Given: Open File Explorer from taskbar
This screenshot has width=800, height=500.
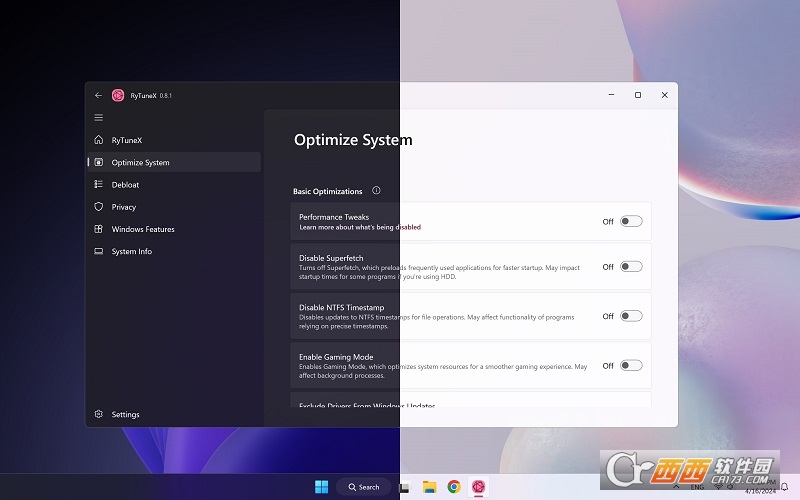Looking at the screenshot, I should pyautogui.click(x=430, y=487).
